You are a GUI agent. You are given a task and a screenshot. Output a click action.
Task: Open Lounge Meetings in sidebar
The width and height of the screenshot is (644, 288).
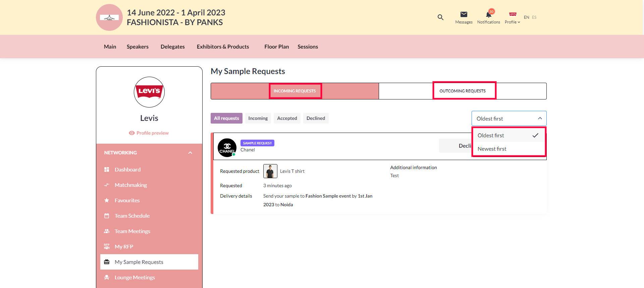(135, 277)
